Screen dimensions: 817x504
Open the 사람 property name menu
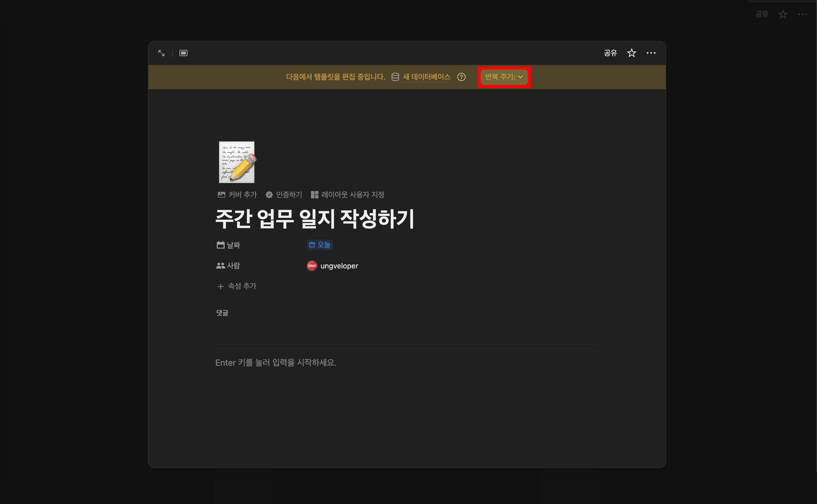228,266
